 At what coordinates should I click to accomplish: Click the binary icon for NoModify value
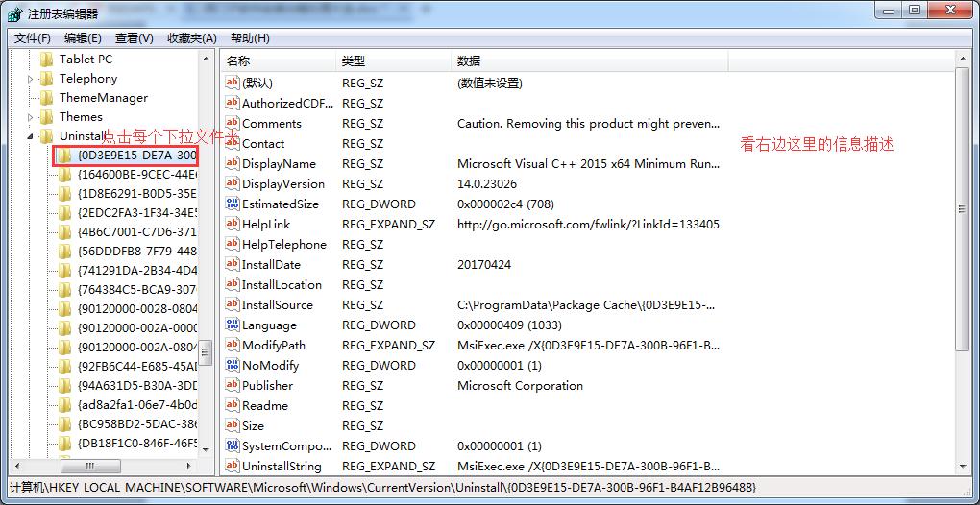(x=233, y=365)
